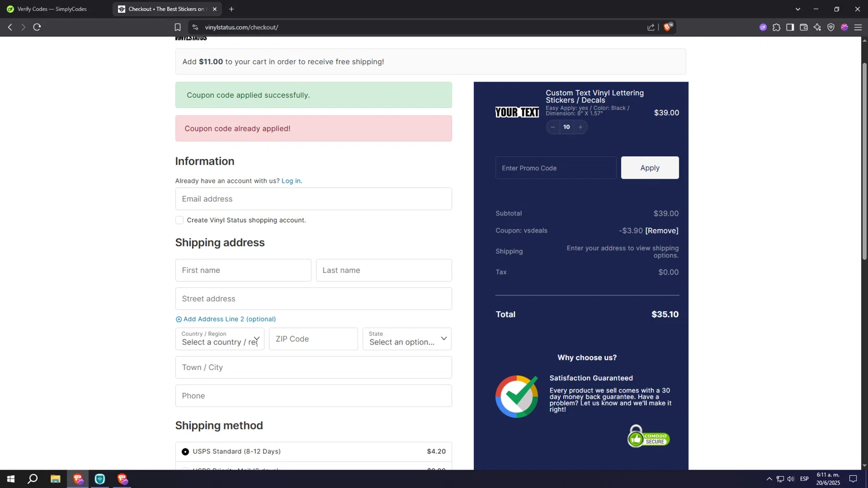
Task: Open the extensions puzzle icon
Action: [777, 27]
